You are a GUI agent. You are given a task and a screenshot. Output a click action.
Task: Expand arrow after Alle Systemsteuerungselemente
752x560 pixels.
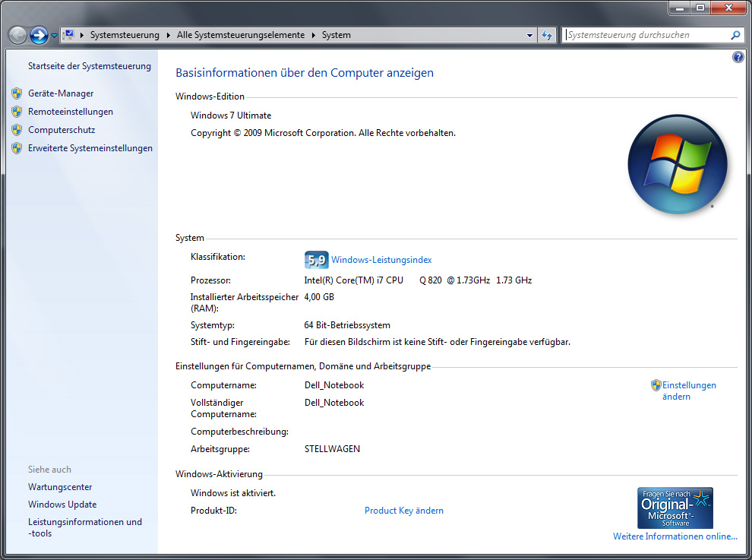tap(313, 35)
